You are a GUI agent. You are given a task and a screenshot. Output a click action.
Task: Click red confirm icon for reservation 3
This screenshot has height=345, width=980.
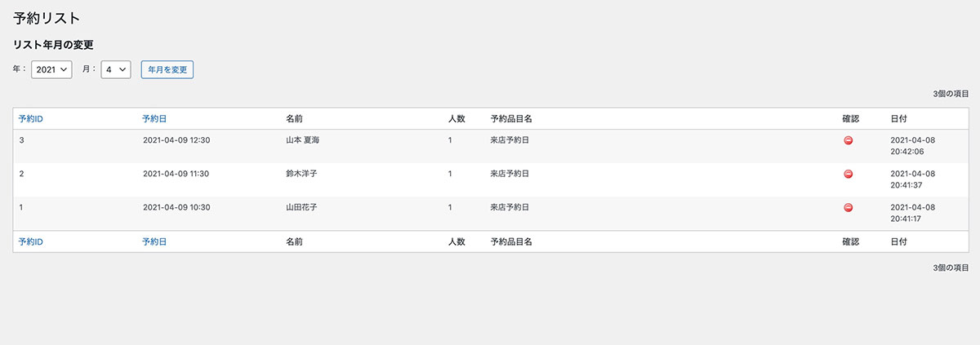(x=848, y=140)
